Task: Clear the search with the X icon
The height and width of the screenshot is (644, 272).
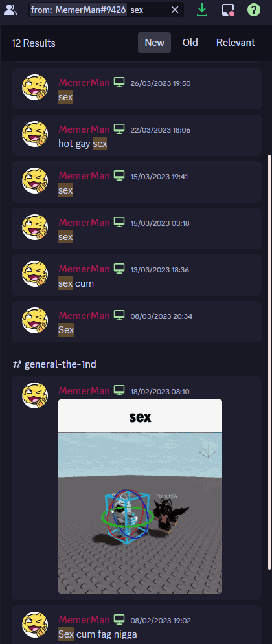Action: (175, 10)
